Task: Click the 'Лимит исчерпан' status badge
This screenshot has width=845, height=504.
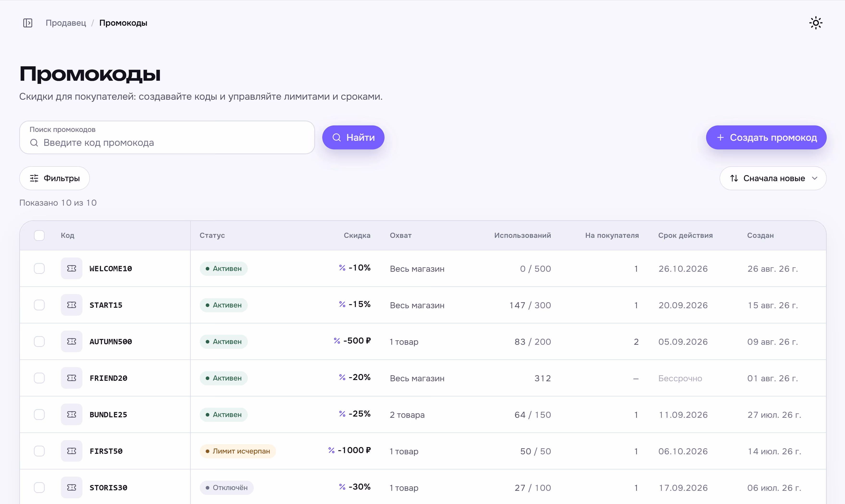Action: pos(237,451)
